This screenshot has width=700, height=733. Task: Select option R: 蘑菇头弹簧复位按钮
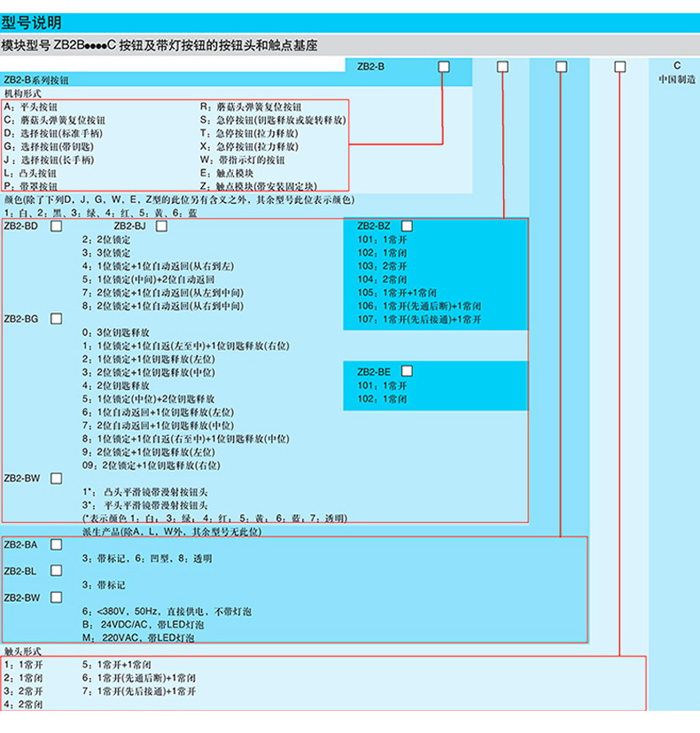point(250,105)
